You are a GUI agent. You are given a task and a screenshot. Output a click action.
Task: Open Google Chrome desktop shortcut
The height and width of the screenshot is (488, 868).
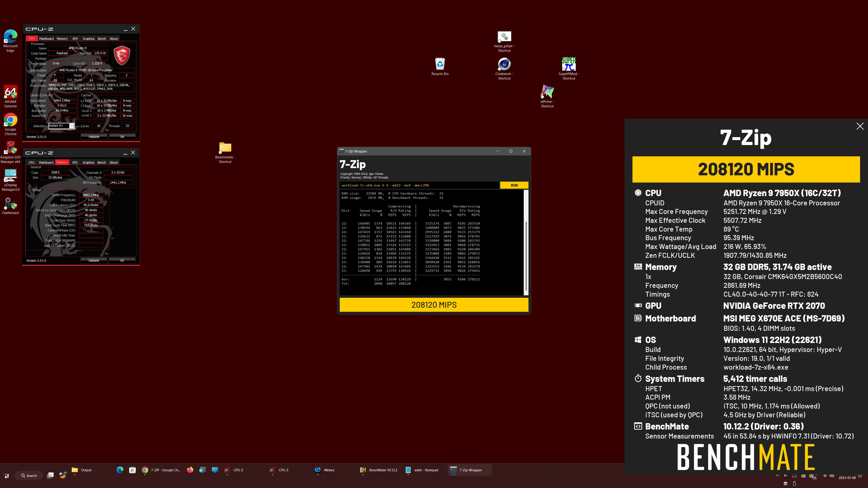10,124
